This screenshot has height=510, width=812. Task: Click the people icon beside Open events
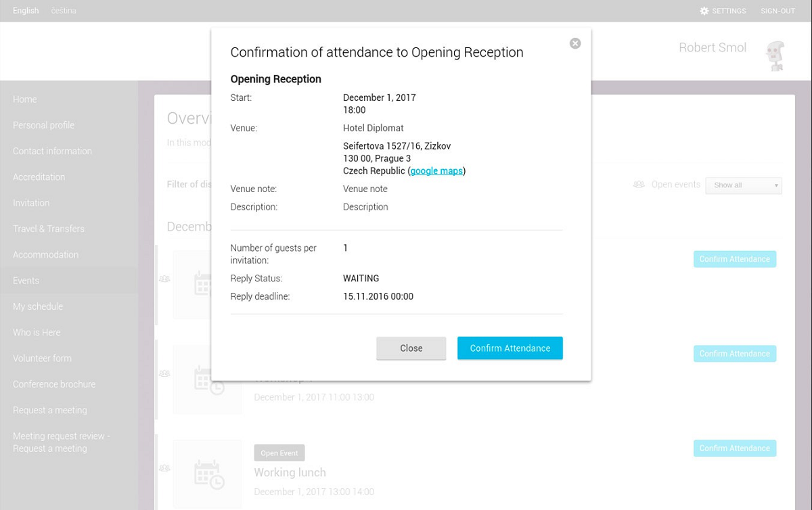coord(639,185)
